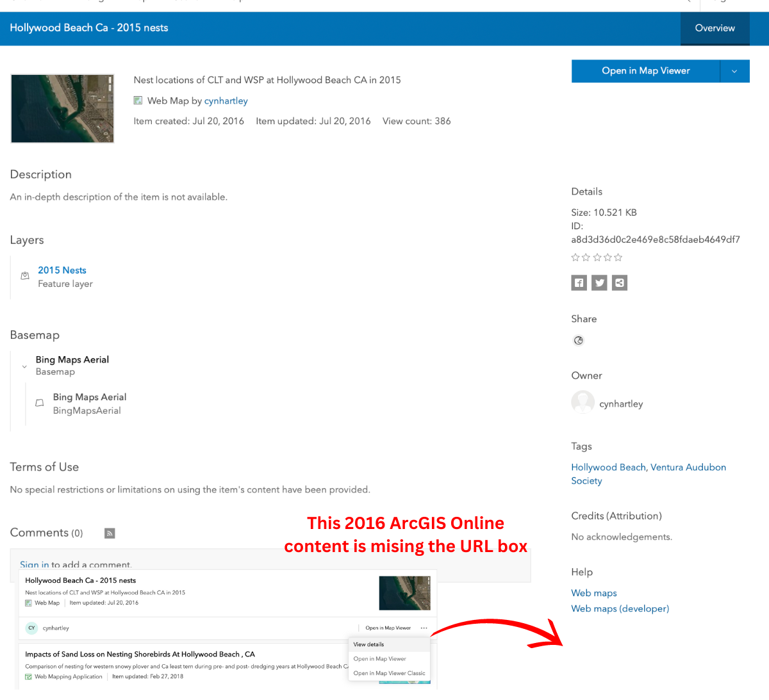Image resolution: width=769 pixels, height=700 pixels.
Task: Click the share link icon button
Action: 620,283
